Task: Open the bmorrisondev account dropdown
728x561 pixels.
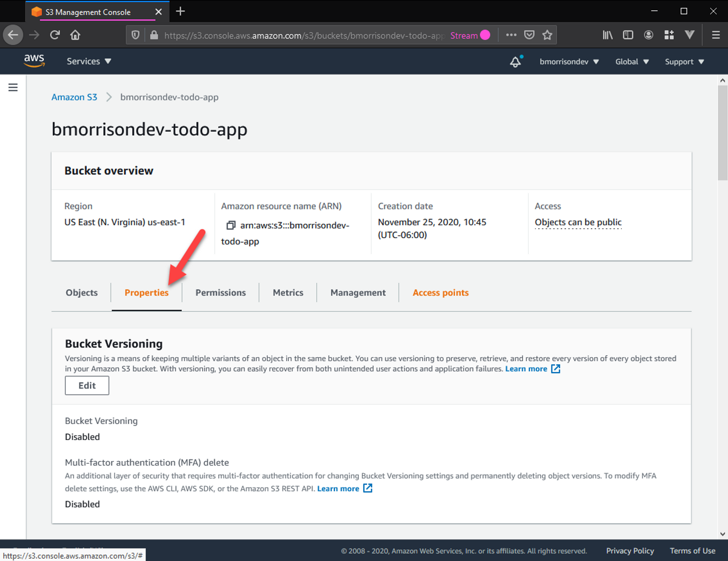Action: tap(569, 61)
